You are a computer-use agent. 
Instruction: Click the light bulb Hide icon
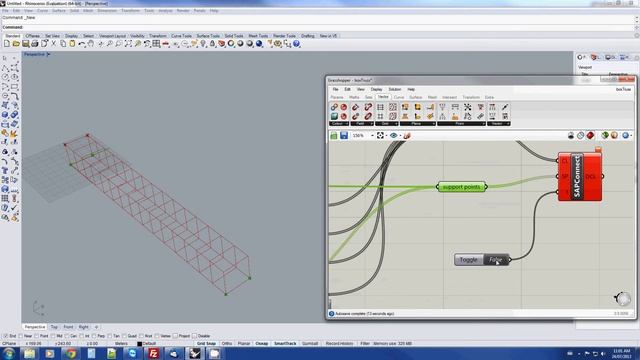tap(203, 44)
